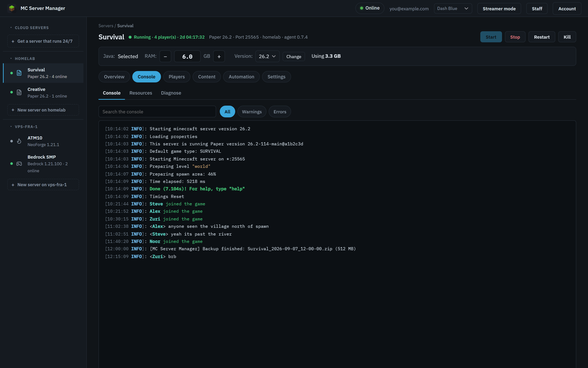Click the Bedrock SMP gamepad icon
The width and height of the screenshot is (588, 368).
click(x=19, y=164)
